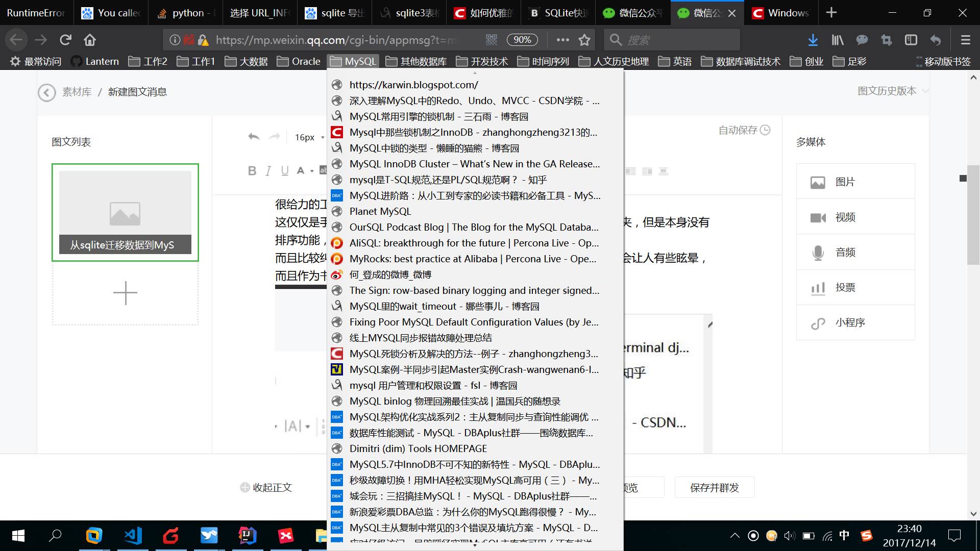Click the 保存并群发 button

(715, 487)
